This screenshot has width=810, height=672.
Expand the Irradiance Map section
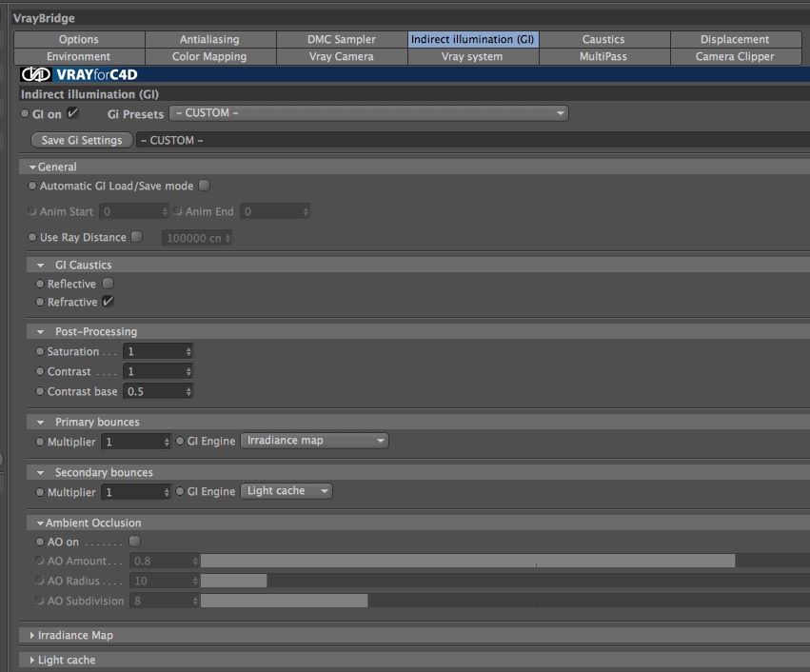point(32,635)
